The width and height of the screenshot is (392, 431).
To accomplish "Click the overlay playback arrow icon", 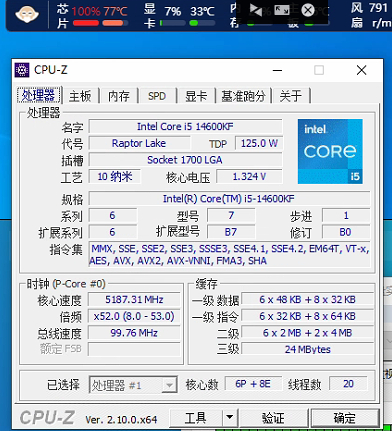I will coord(256,10).
